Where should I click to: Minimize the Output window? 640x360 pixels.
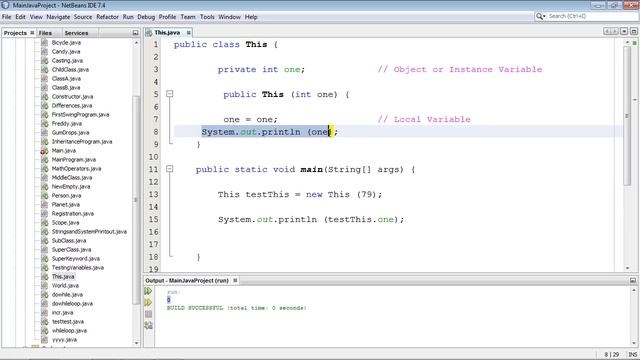tap(633, 280)
